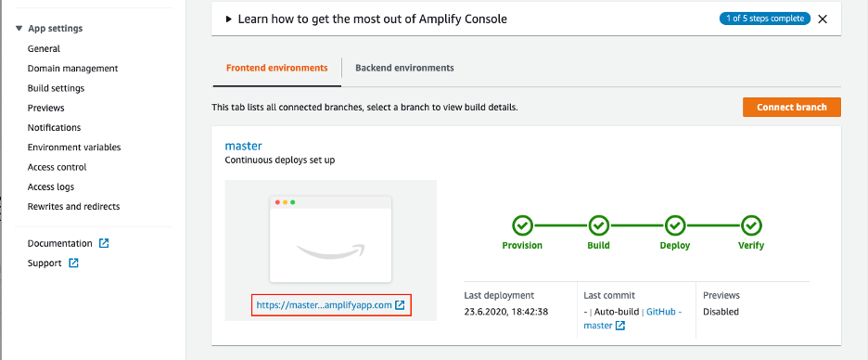
Task: Open the master branch details
Action: click(x=243, y=147)
